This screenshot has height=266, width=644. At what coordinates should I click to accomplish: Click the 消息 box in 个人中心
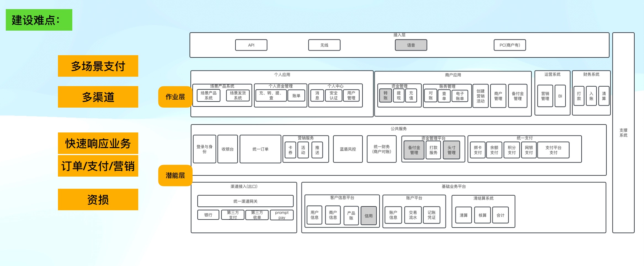(317, 95)
